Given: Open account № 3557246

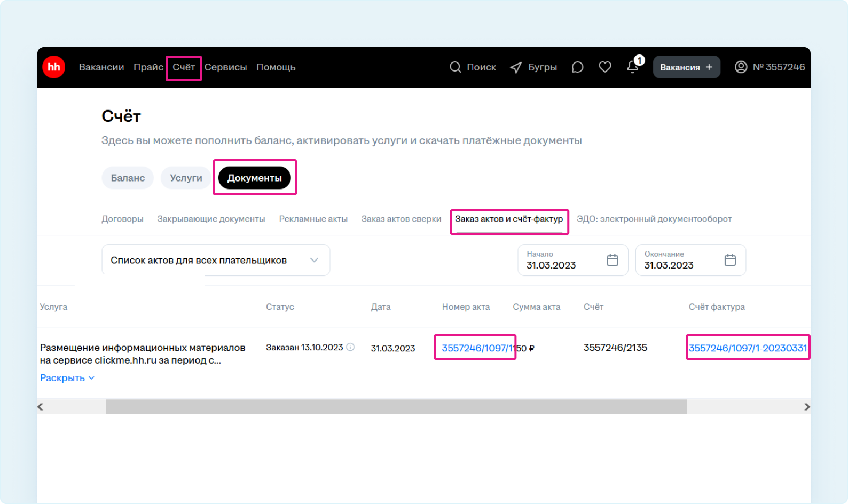Looking at the screenshot, I should [x=779, y=67].
